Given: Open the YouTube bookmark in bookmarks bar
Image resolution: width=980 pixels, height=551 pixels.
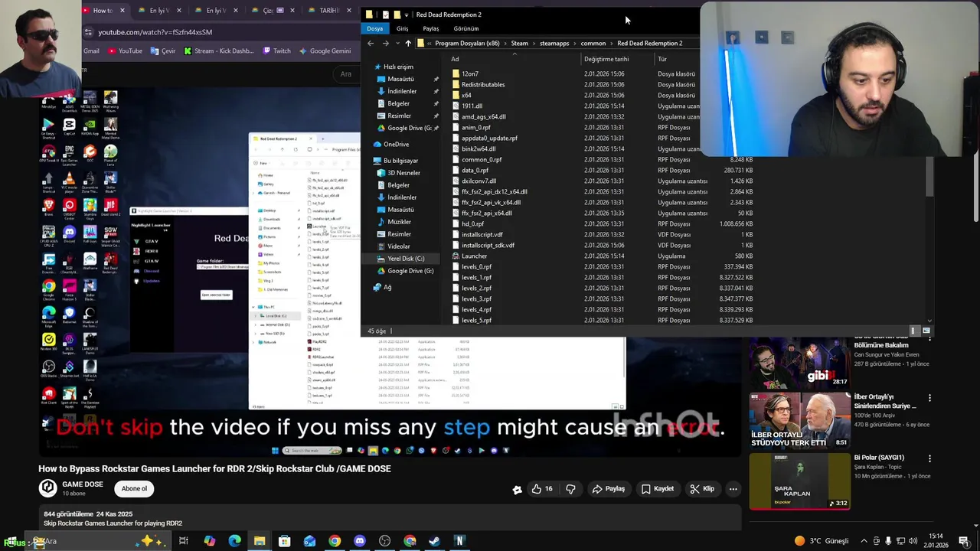Looking at the screenshot, I should coord(125,51).
